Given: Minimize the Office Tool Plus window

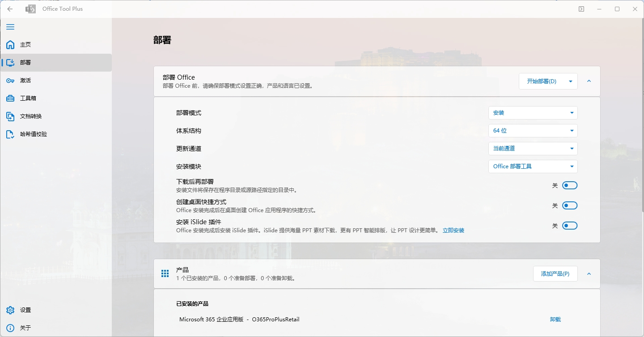Looking at the screenshot, I should 599,9.
